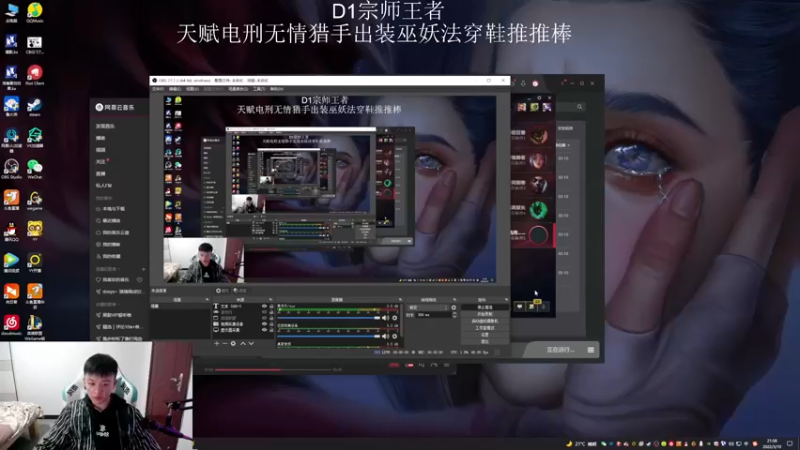Open transition properties gear next to 淡变
This screenshot has height=450, width=800.
click(454, 308)
